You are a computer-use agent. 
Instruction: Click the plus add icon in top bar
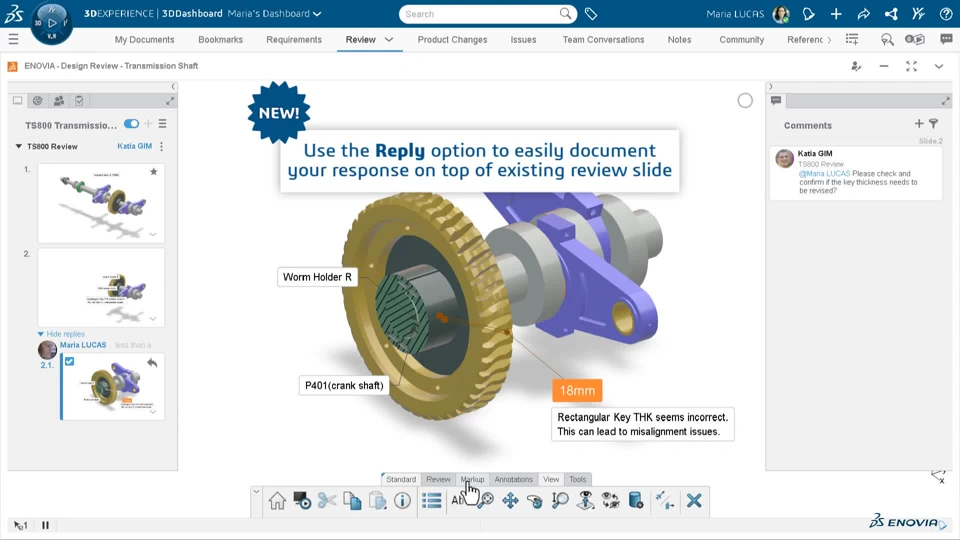(836, 13)
